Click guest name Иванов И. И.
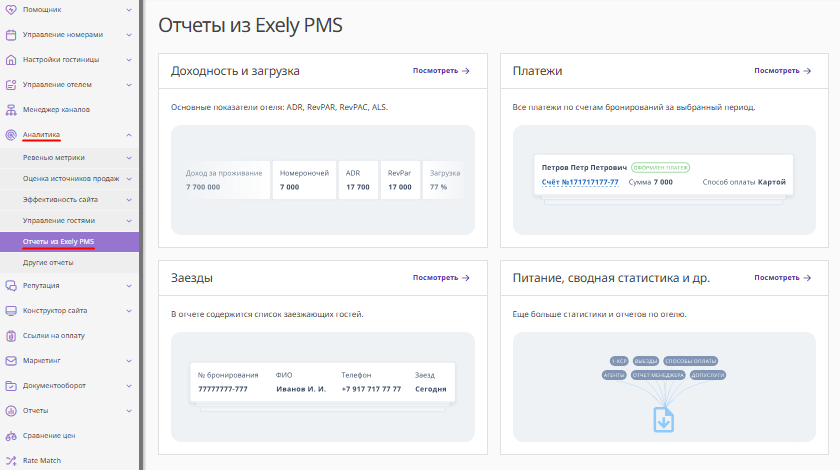Image resolution: width=840 pixels, height=470 pixels. [x=301, y=389]
